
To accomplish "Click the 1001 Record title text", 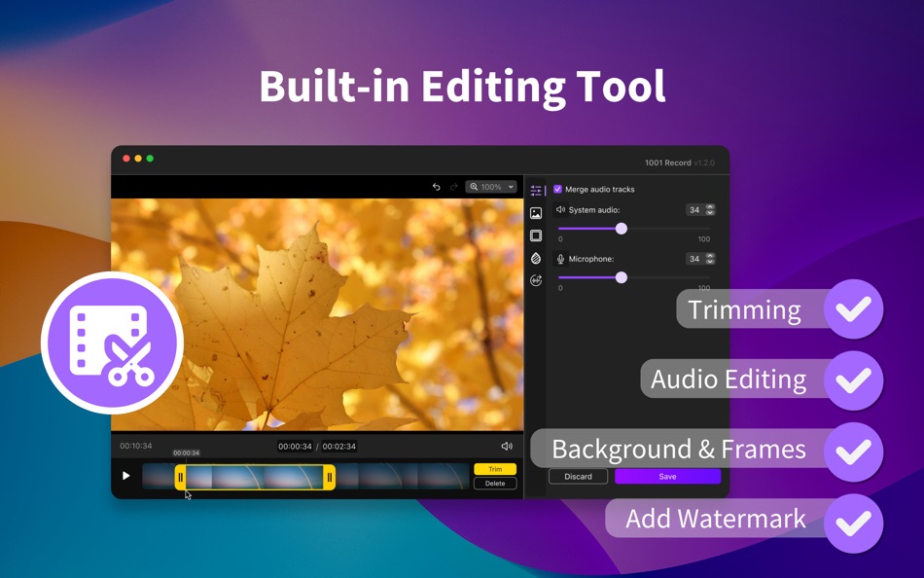I will point(667,163).
